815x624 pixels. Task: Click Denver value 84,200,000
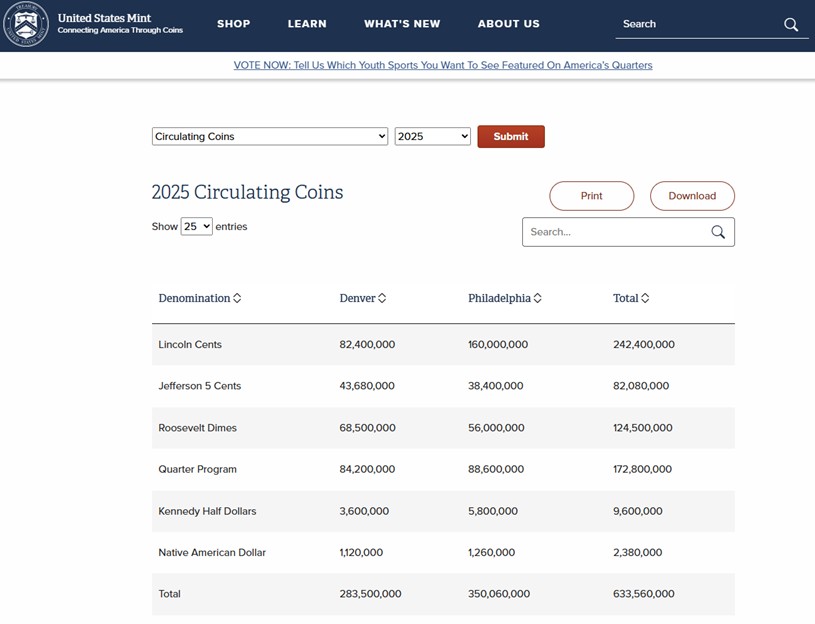(367, 469)
